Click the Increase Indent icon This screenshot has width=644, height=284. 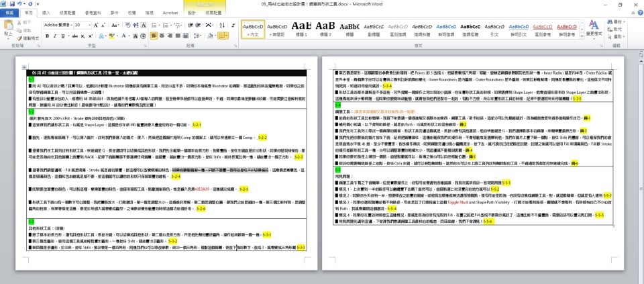click(x=197, y=25)
